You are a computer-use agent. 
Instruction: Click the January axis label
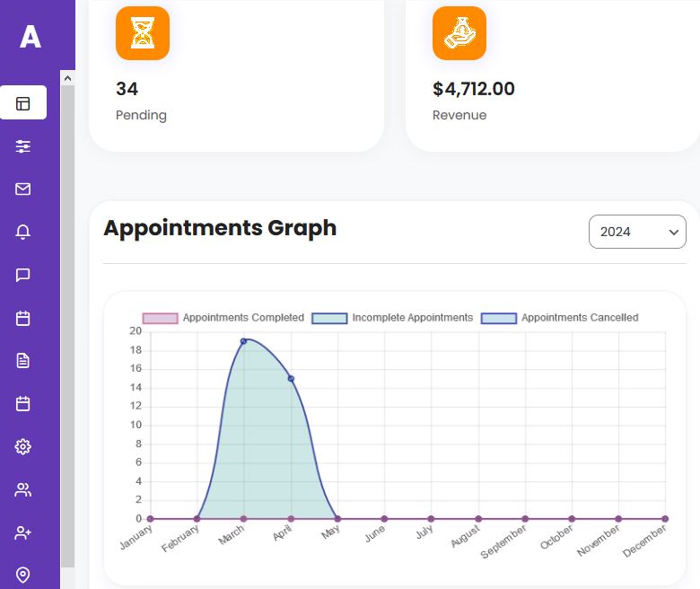tap(136, 537)
